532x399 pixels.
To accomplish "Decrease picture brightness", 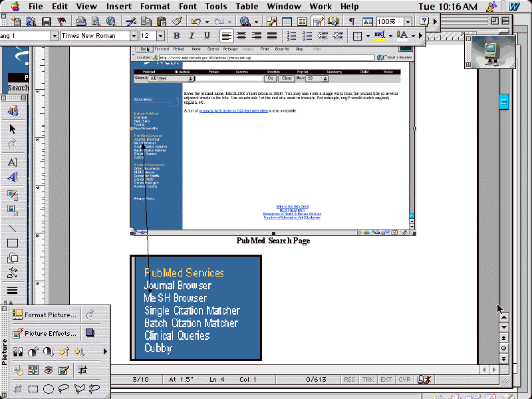I will pyautogui.click(x=79, y=352).
